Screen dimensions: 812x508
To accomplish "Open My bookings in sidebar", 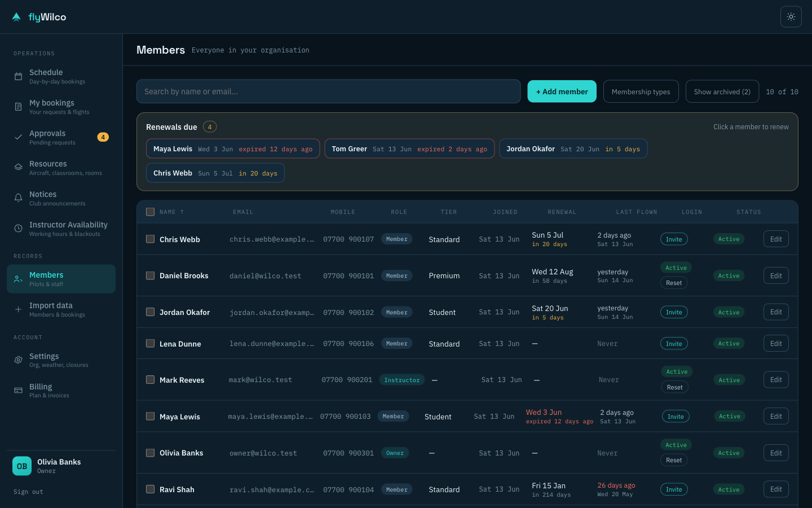I will (x=61, y=107).
